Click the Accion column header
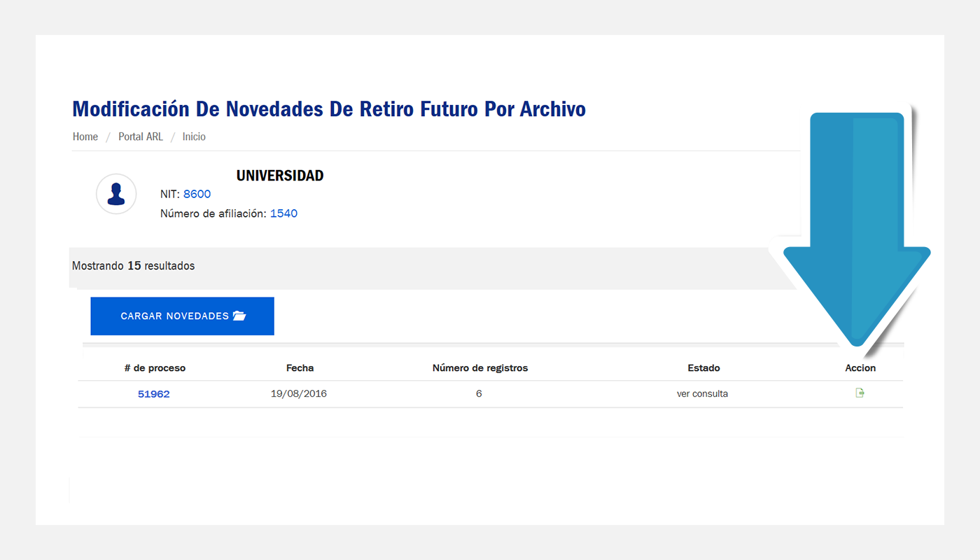Screen dimensions: 980x560 pyautogui.click(x=860, y=368)
